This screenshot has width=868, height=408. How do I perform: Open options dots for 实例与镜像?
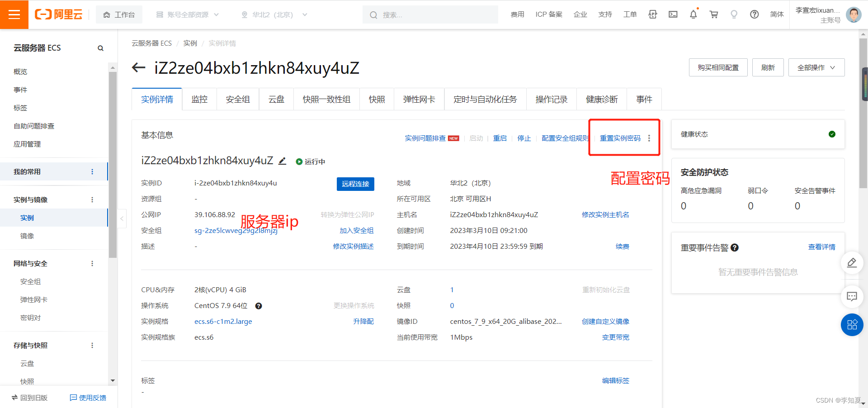(92, 200)
